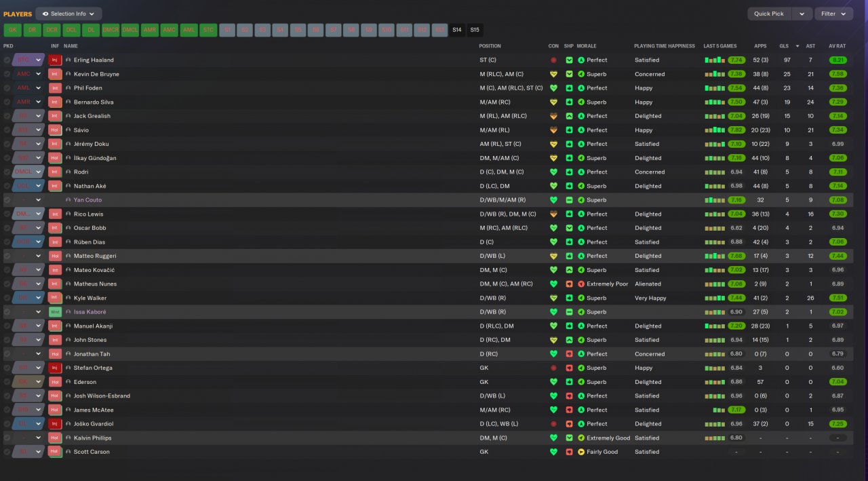Sort by the AV RAT column header
The height and width of the screenshot is (481, 868).
tap(837, 46)
